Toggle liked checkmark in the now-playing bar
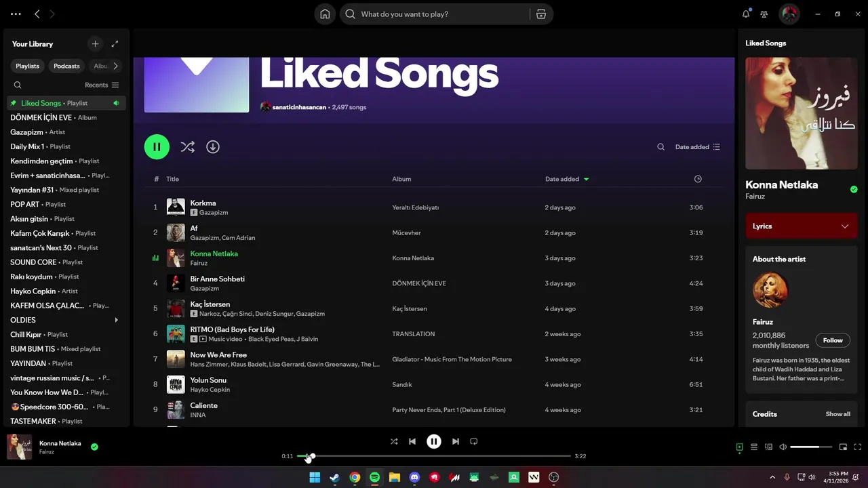 (x=94, y=447)
